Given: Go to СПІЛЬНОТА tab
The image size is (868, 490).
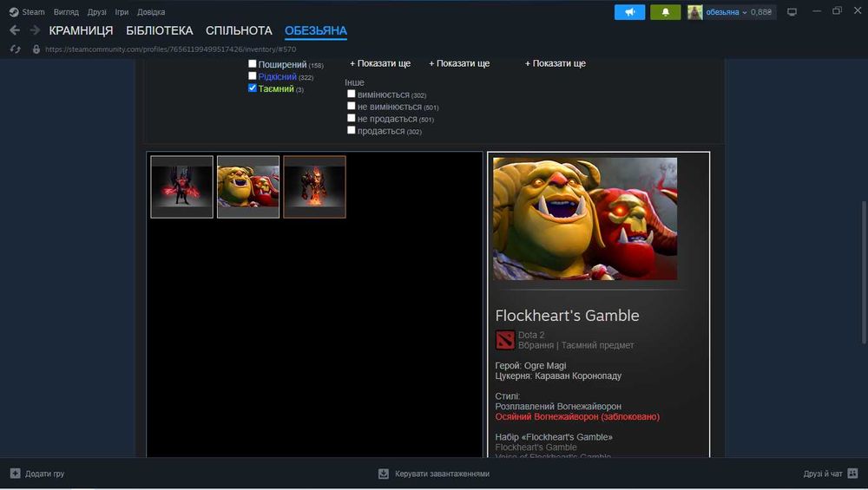Looking at the screenshot, I should (x=239, y=31).
